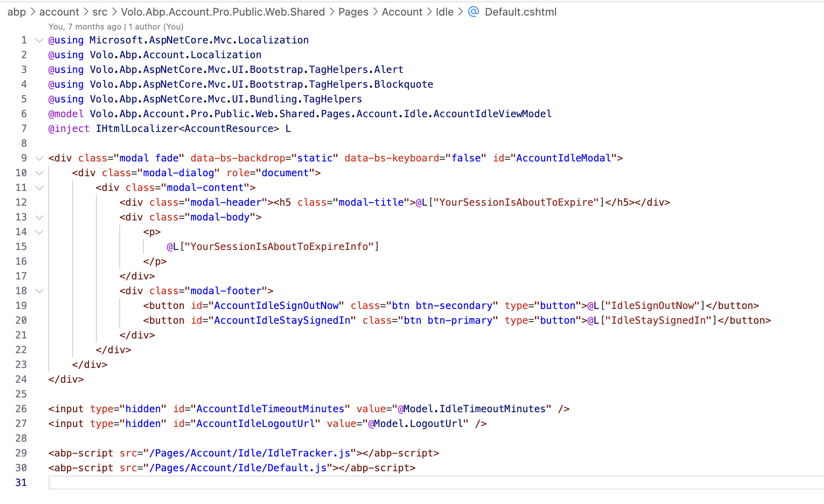824x504 pixels.
Task: Open the abp breadcrumb folder
Action: point(16,12)
